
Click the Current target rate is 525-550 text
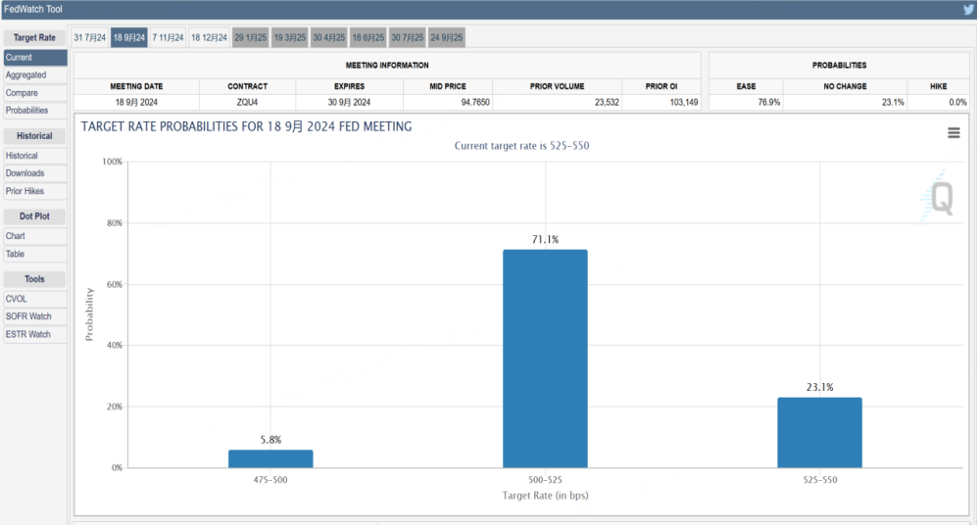pyautogui.click(x=522, y=146)
